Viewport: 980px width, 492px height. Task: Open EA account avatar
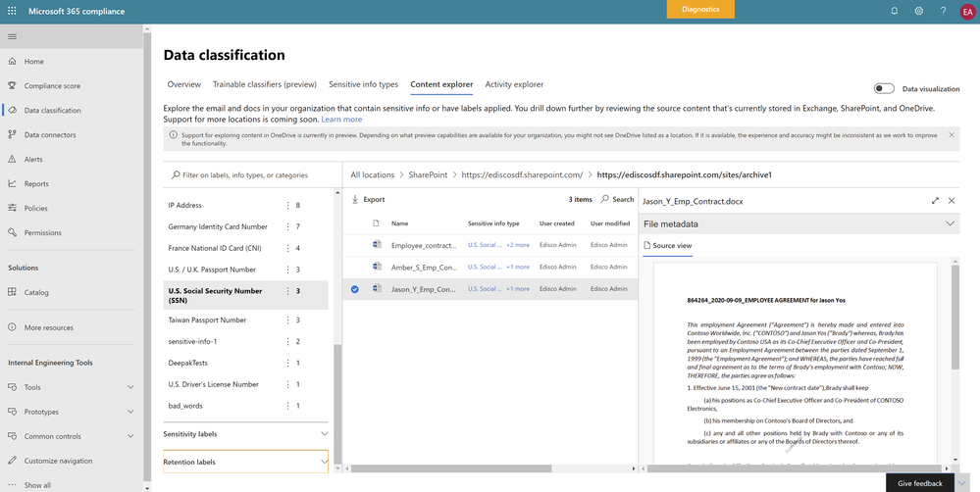[967, 11]
